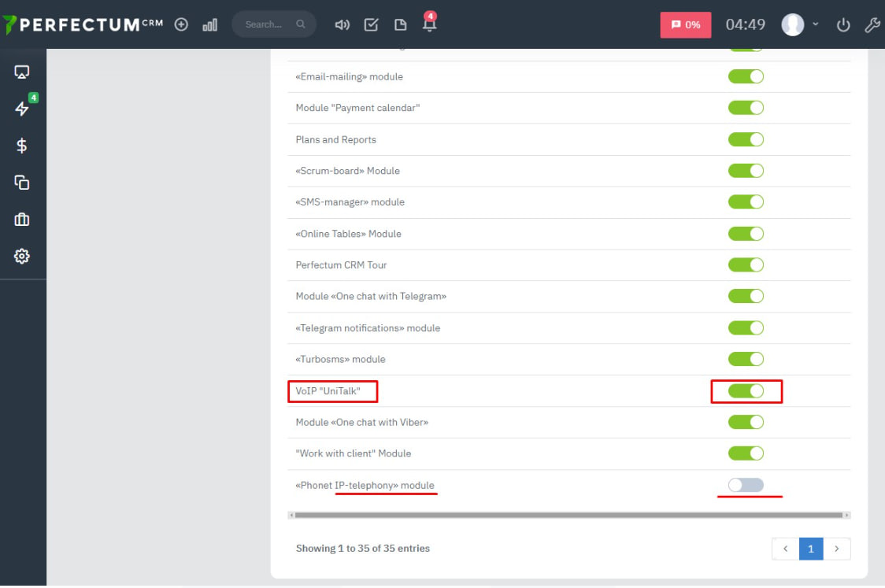The width and height of the screenshot is (885, 588).
Task: Open the tasks checkmark icon
Action: (x=371, y=24)
